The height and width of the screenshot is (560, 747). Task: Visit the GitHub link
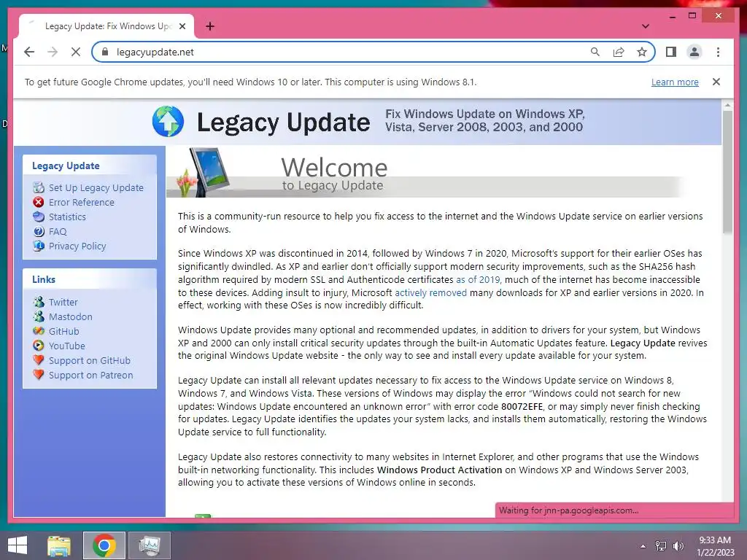point(64,332)
